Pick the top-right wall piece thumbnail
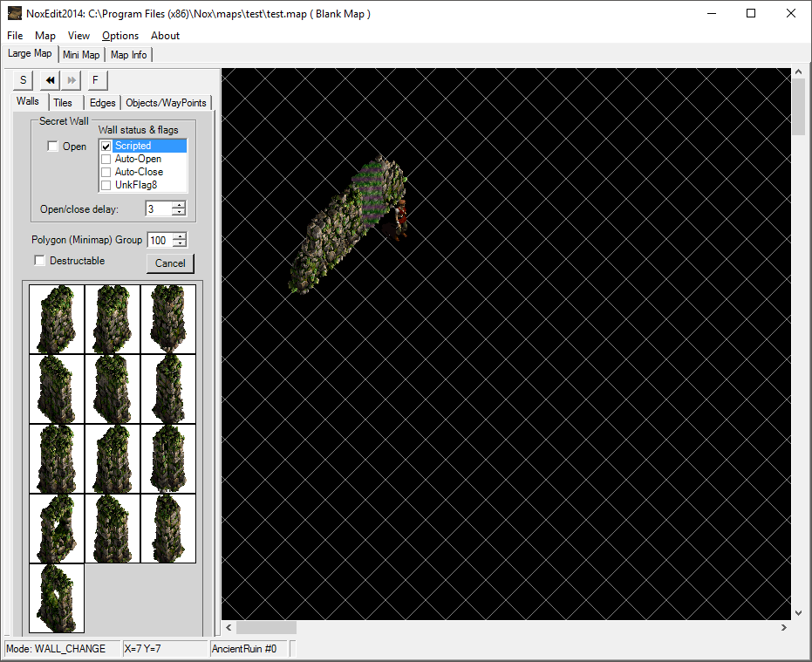Image resolution: width=812 pixels, height=662 pixels. click(x=168, y=319)
